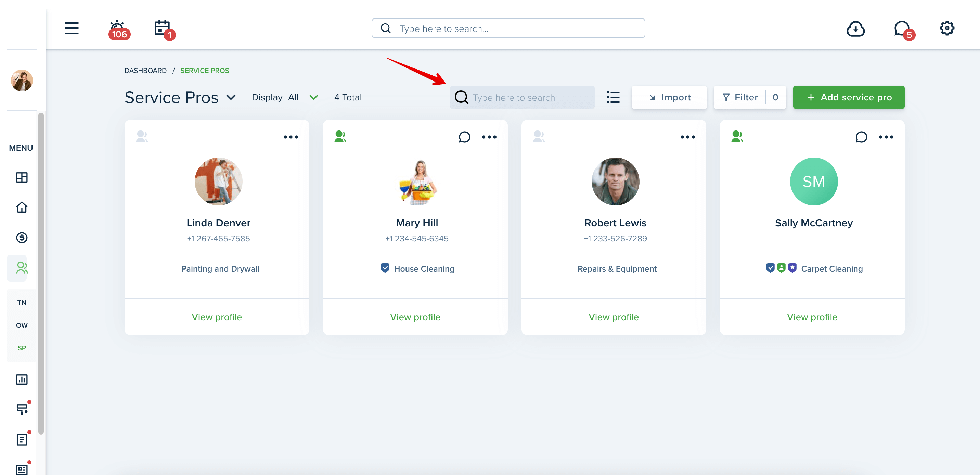
Task: Click the SM initials avatar
Action: click(814, 182)
